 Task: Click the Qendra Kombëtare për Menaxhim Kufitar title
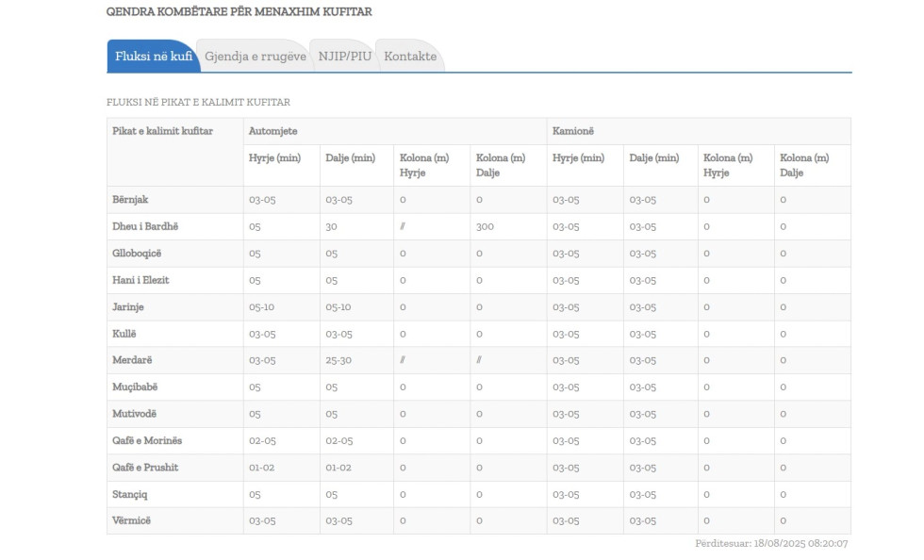point(239,12)
